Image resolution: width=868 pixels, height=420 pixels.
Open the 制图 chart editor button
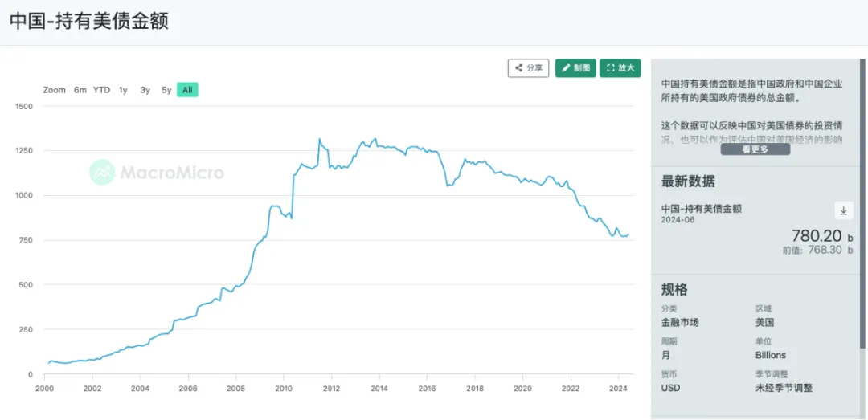(575, 68)
